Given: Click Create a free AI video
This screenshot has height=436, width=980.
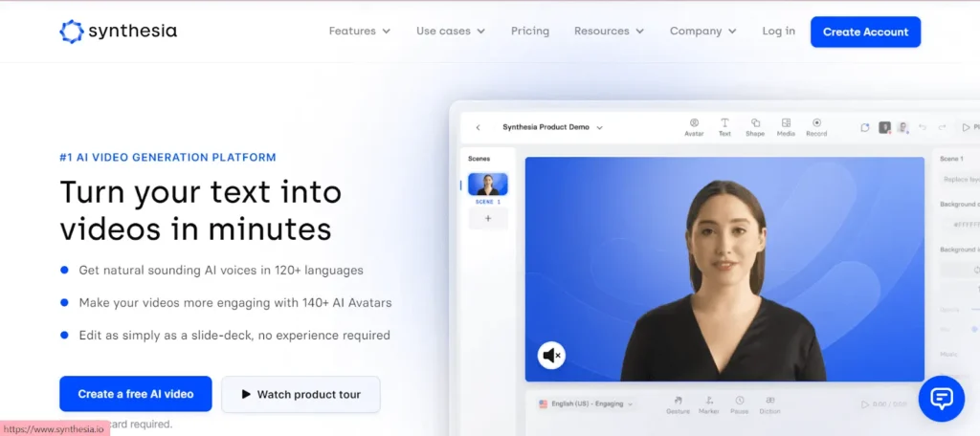Looking at the screenshot, I should click(x=136, y=394).
